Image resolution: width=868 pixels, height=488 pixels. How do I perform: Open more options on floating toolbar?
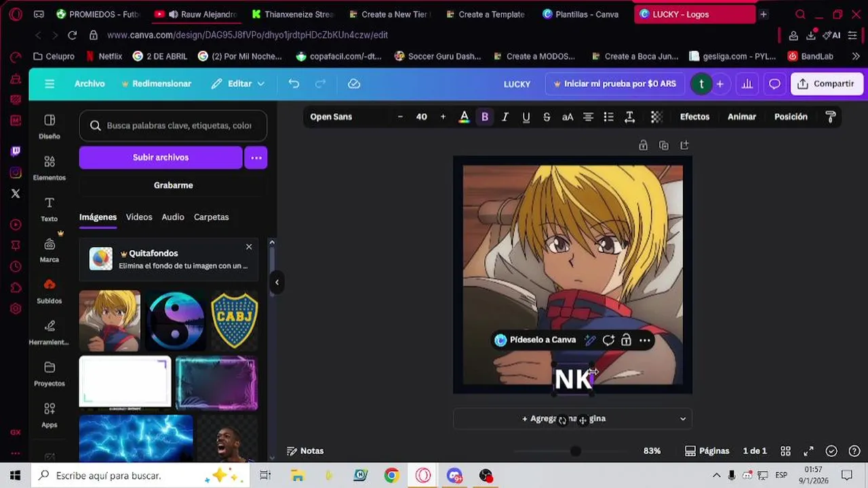[x=645, y=340]
